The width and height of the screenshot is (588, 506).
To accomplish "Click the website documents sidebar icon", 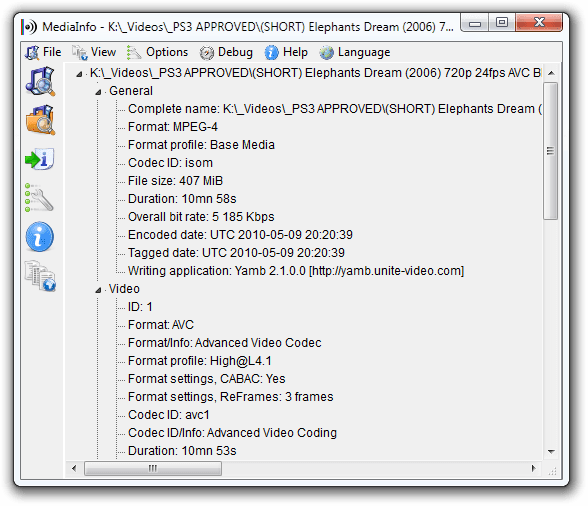I will pyautogui.click(x=40, y=276).
